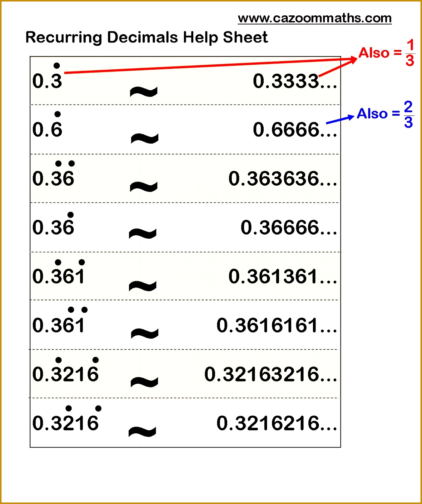Viewport: 422px width, 504px height.
Task: Click the tilde in the 0.36666 row
Action: [142, 234]
